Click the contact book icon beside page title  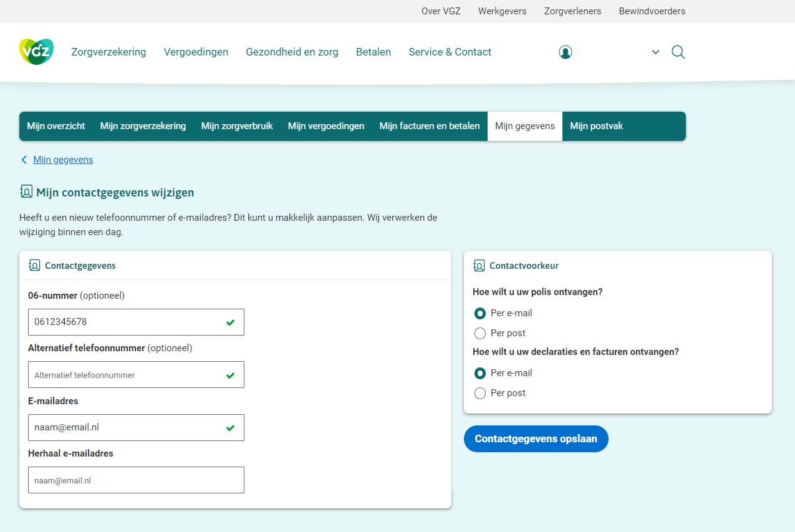pos(26,192)
